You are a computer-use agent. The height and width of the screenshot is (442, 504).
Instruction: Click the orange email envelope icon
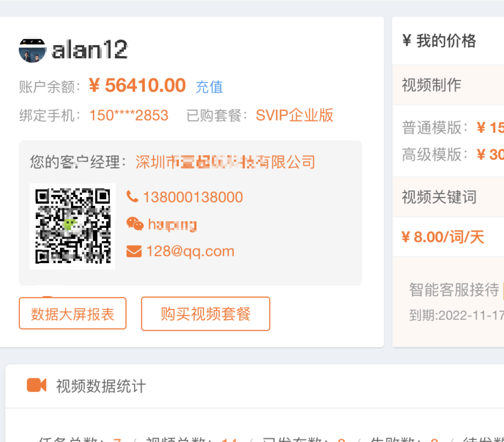[x=134, y=251]
